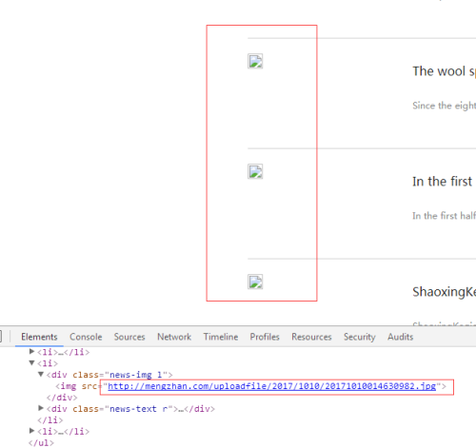Viewport: 476px width, 448px height.
Task: Open the Resources tab
Action: (x=311, y=337)
